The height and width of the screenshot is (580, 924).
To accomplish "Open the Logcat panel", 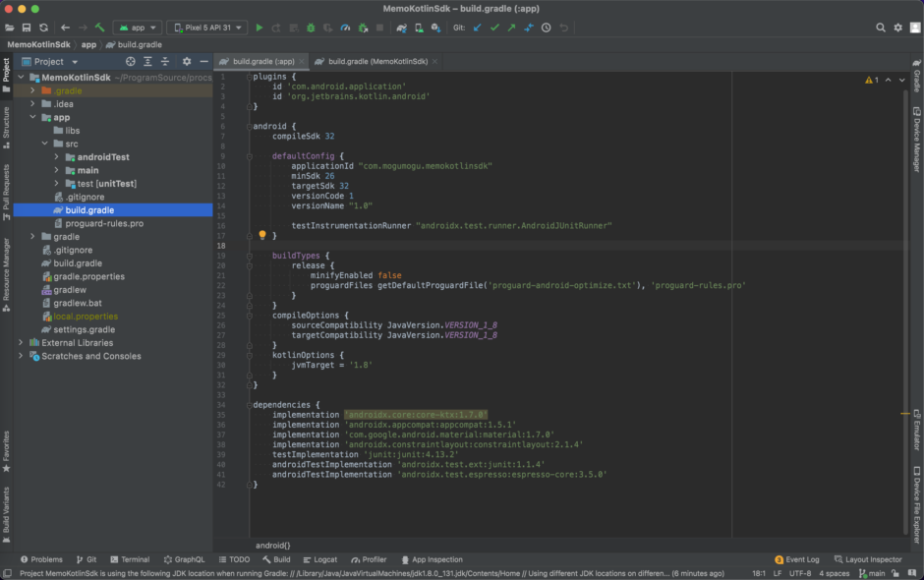I will pyautogui.click(x=320, y=559).
